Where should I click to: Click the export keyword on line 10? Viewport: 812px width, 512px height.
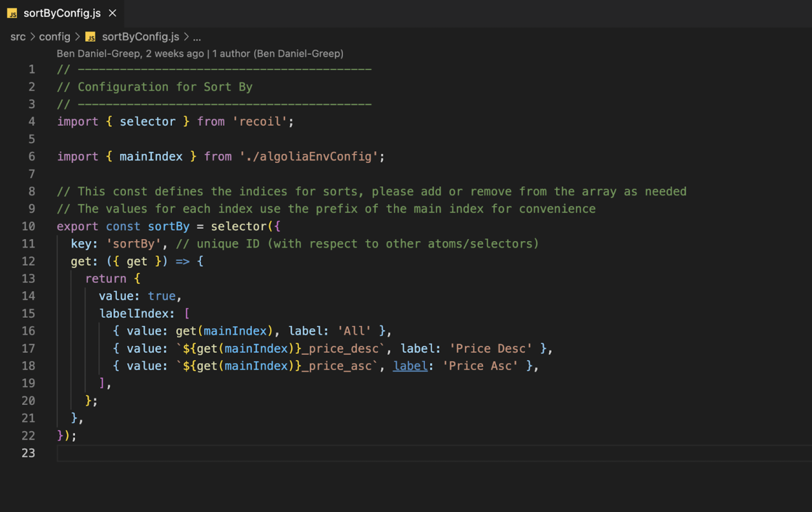click(x=78, y=226)
